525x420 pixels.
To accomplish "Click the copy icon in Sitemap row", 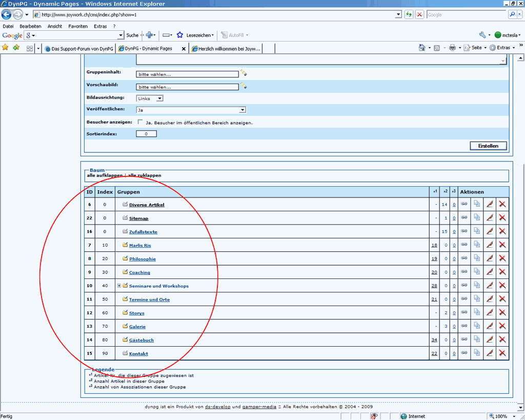I will tap(477, 217).
